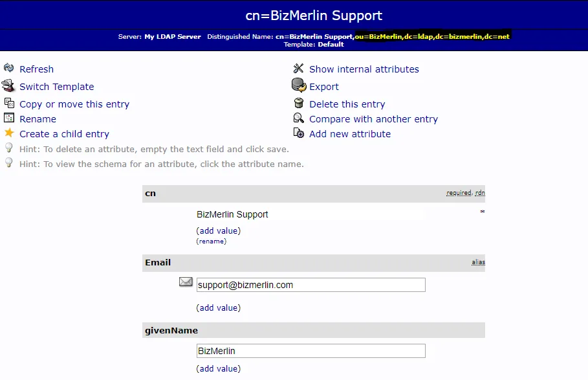The width and height of the screenshot is (588, 380).
Task: Click the Add new attribute icon
Action: tap(298, 133)
